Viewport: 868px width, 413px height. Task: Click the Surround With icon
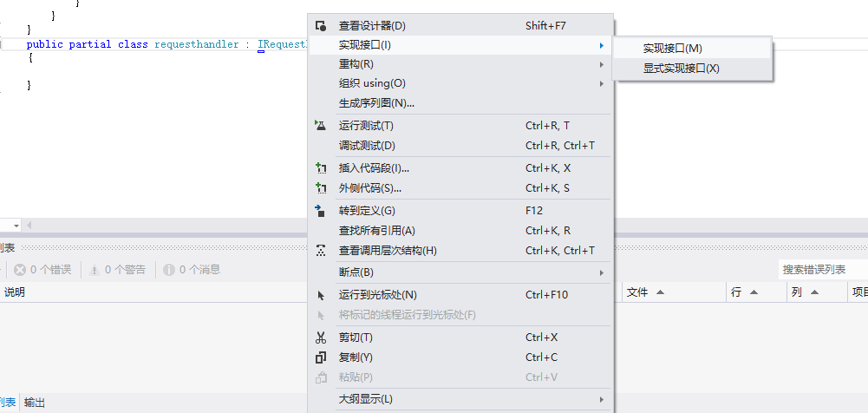[321, 187]
